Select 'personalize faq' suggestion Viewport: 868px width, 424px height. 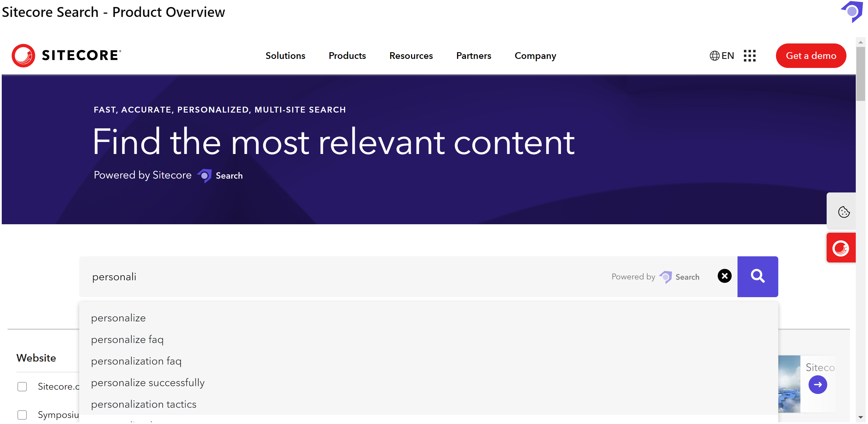pyautogui.click(x=127, y=339)
